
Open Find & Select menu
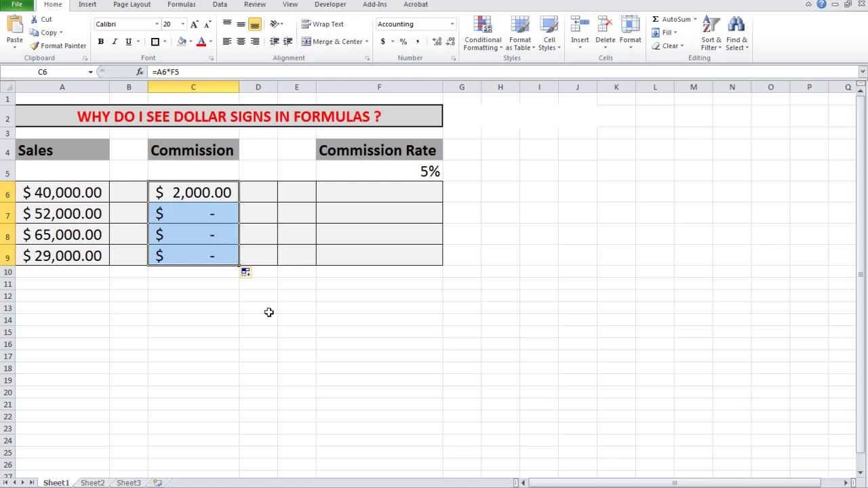(736, 33)
